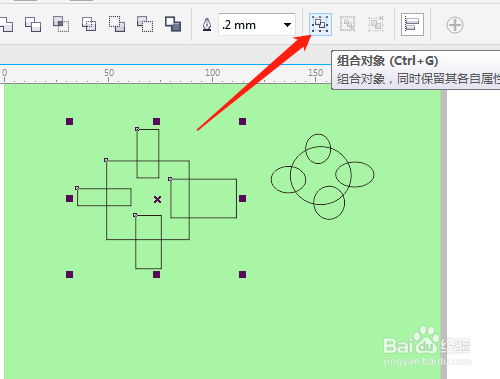Screen dimensions: 500x379
Task: Click the top-middle selection handle
Action: click(x=156, y=121)
